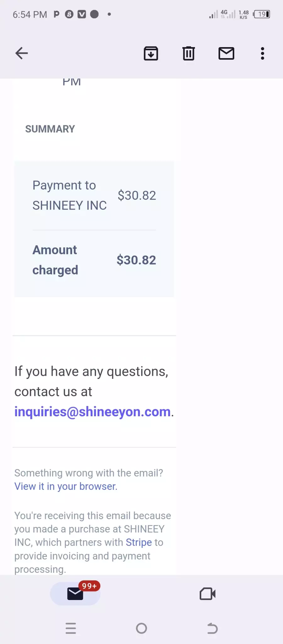Mark email as unread
Screen dimensions: 283x644
point(226,53)
